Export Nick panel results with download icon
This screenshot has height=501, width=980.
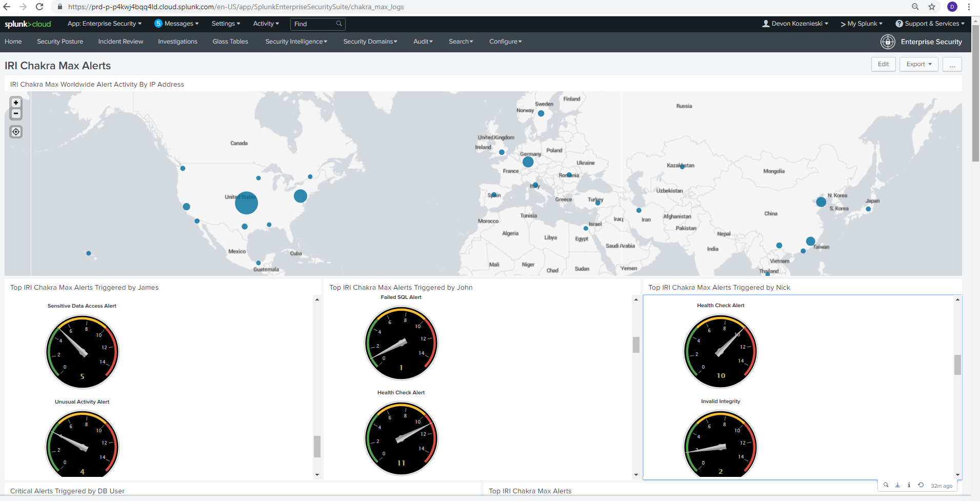click(897, 485)
